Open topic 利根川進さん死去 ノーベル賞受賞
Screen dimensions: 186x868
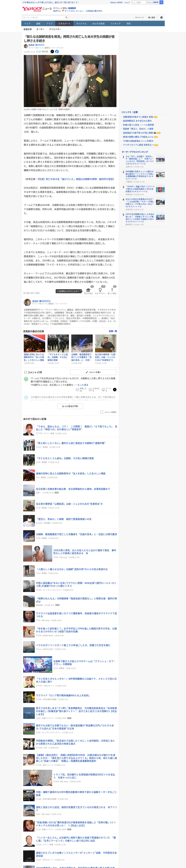(138, 125)
